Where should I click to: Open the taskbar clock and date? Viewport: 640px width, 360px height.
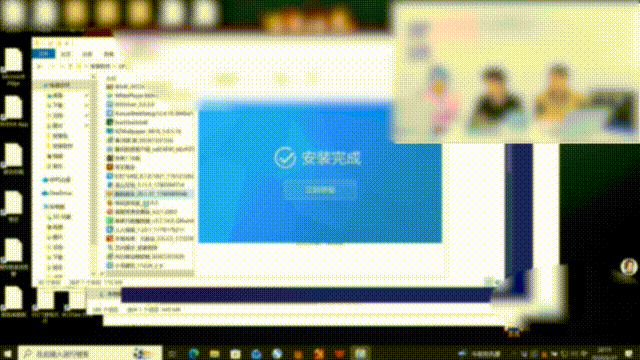[604, 354]
